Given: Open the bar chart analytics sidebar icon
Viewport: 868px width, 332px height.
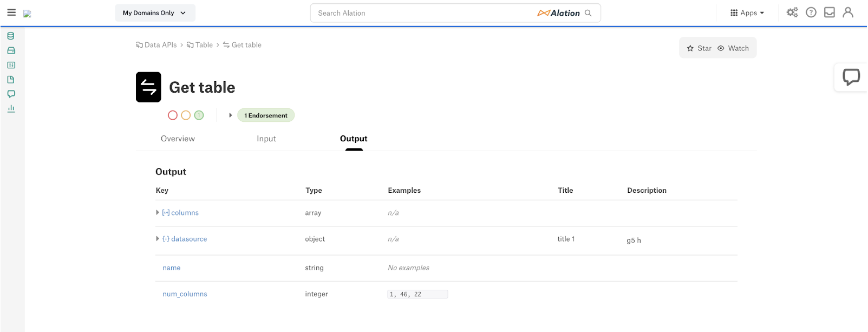Looking at the screenshot, I should click(x=11, y=108).
